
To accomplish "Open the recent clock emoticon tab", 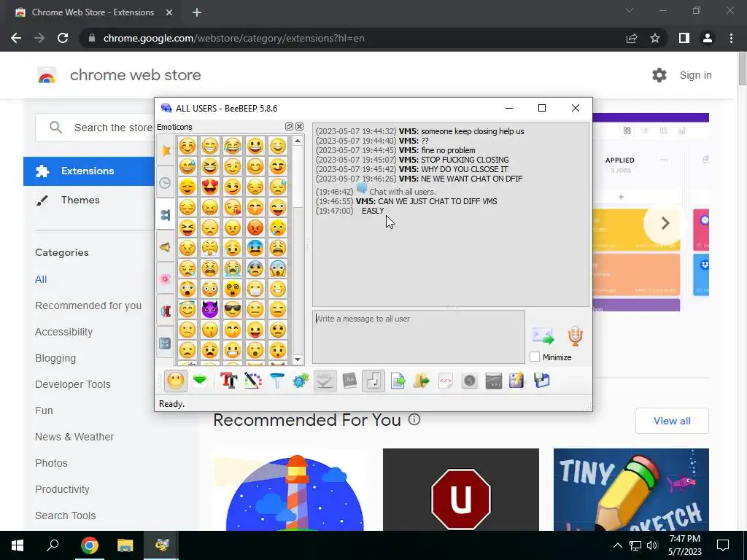I will tap(166, 183).
